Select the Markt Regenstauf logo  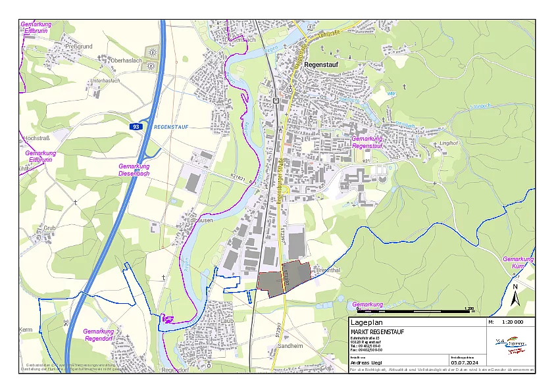(511, 344)
